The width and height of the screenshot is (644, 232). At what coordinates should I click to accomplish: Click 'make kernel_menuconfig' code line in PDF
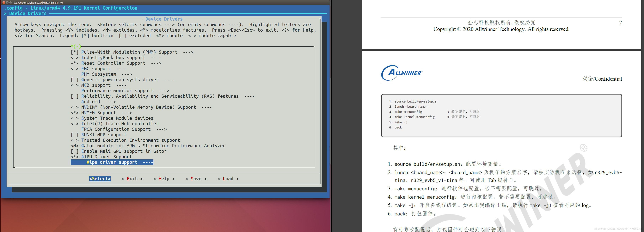click(x=414, y=117)
